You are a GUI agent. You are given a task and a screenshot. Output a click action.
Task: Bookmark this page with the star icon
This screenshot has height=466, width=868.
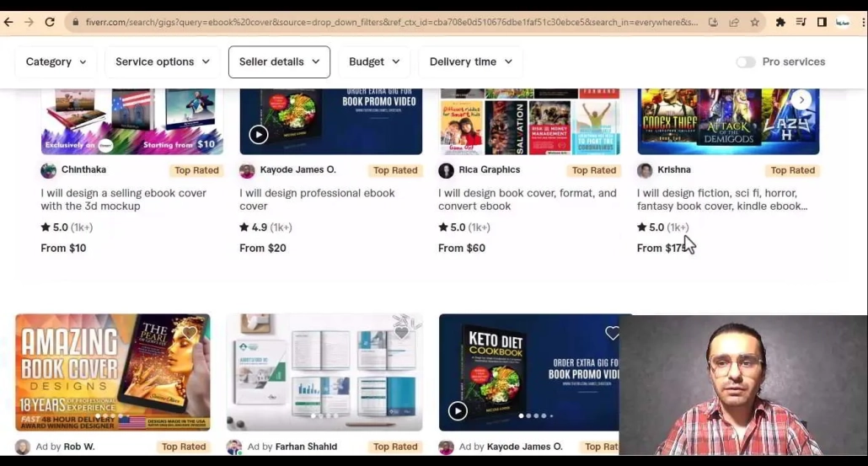click(x=754, y=22)
